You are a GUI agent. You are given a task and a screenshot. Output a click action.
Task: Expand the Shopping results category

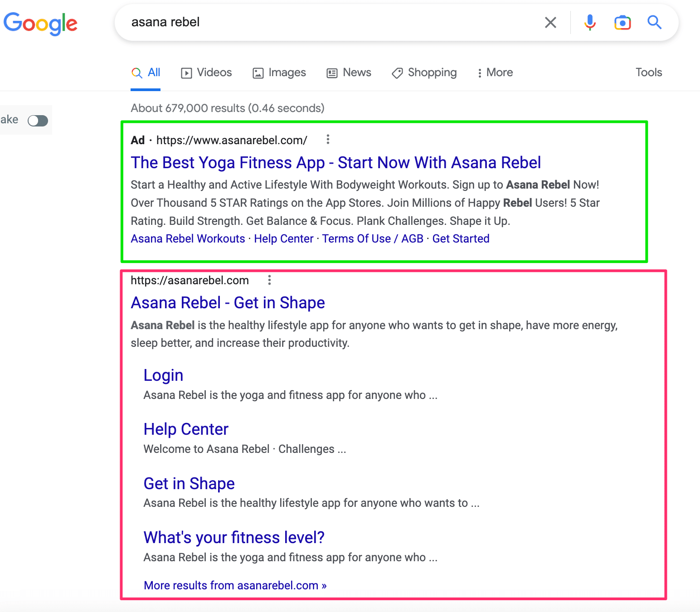click(x=423, y=73)
